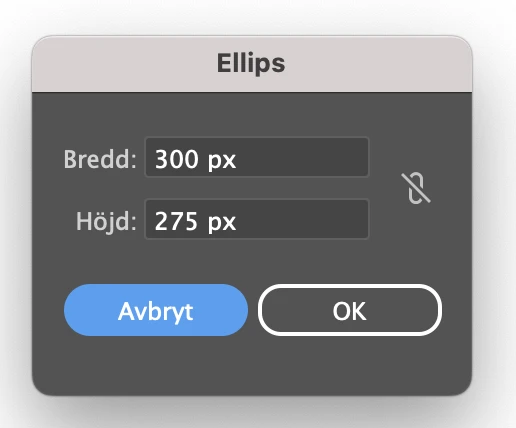Select the Bredd label text

(x=100, y=159)
